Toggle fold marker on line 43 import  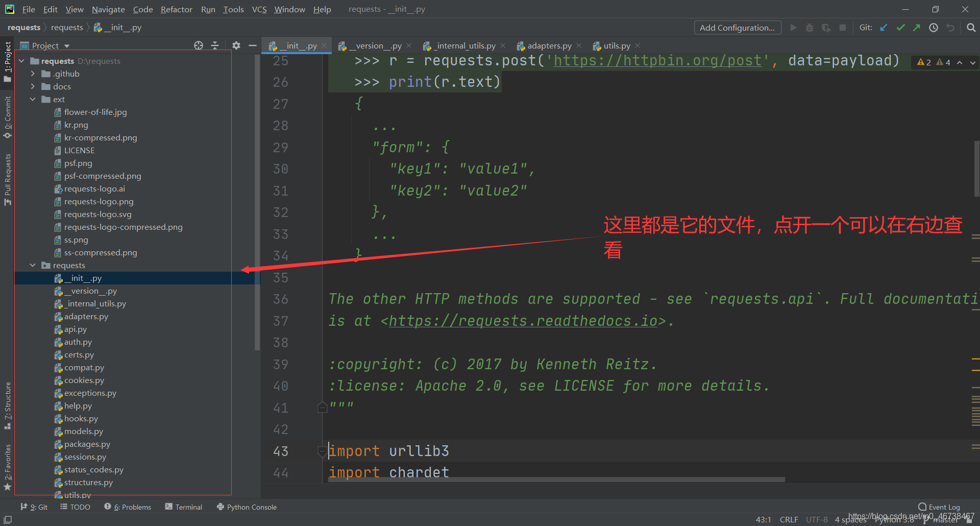(322, 451)
